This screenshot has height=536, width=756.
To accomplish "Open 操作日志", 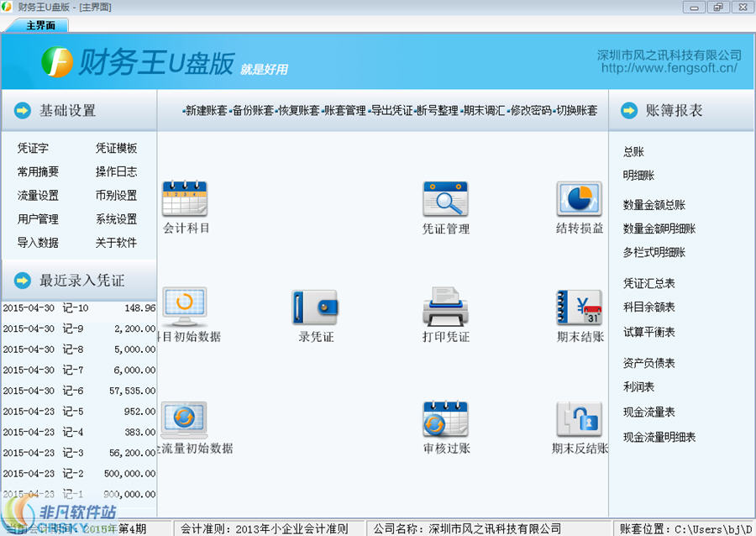I will (x=116, y=171).
